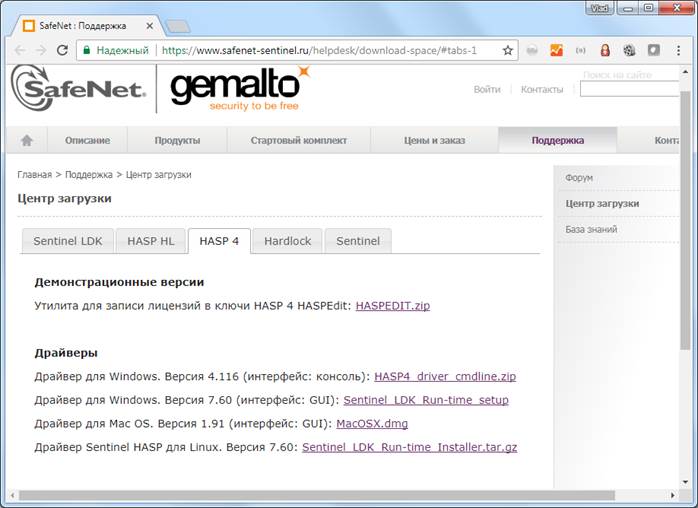Open a new browser tab
This screenshot has height=508, width=698.
coord(177,25)
